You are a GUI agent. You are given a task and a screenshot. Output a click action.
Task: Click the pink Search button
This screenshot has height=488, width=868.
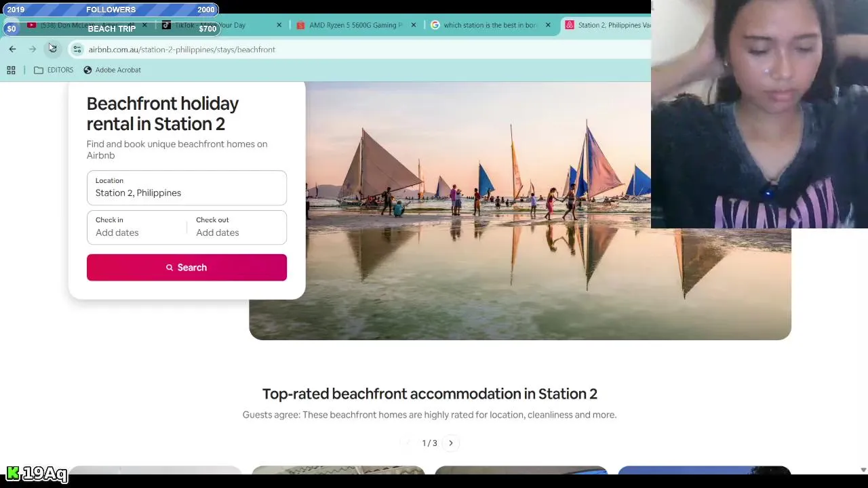click(186, 268)
